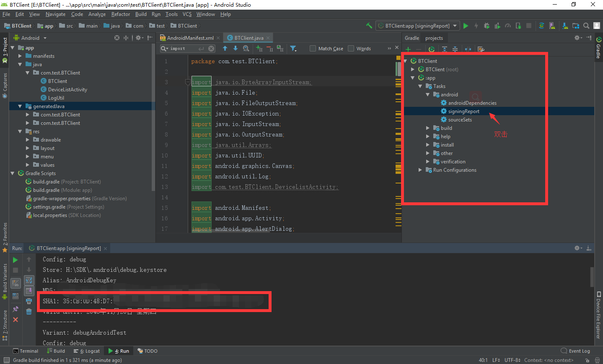Open run configuration dropdown BTClient:app [signingReport]
This screenshot has height=364, width=603.
pyautogui.click(x=417, y=26)
